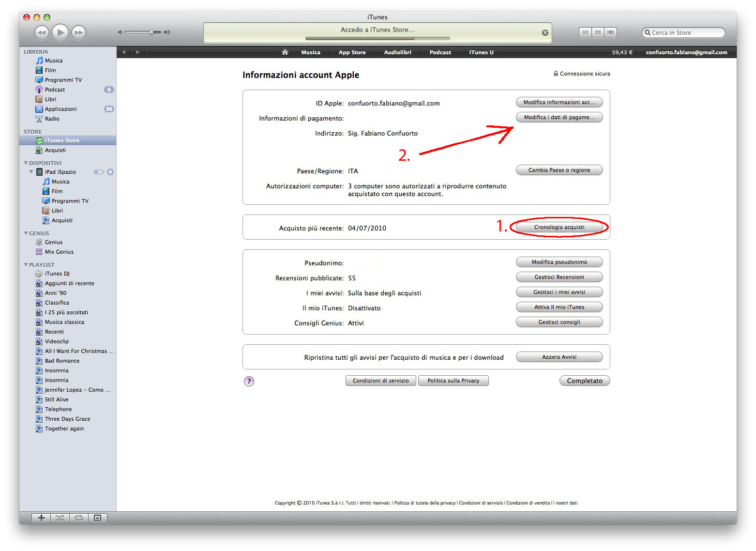
Task: Click the fast forward next track button
Action: [x=78, y=32]
